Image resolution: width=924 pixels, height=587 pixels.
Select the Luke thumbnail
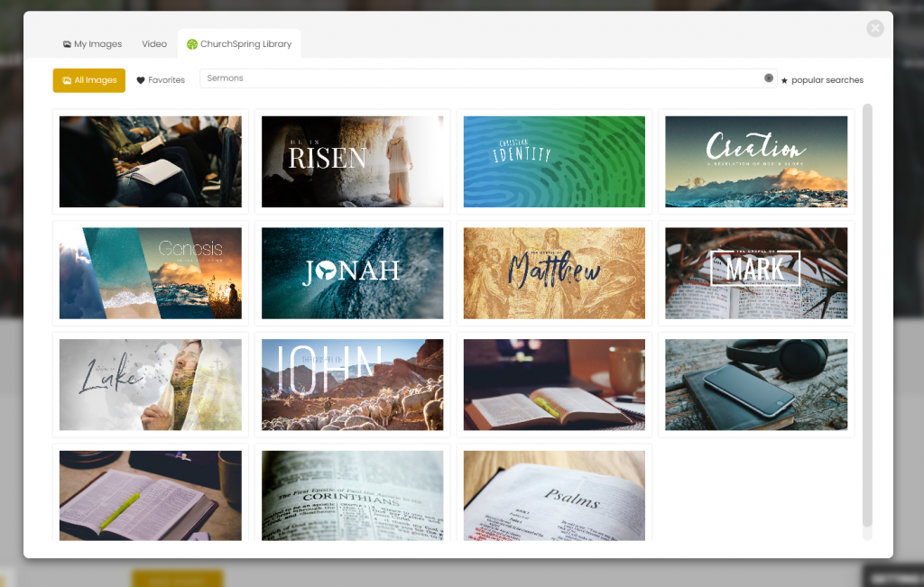[x=151, y=385]
